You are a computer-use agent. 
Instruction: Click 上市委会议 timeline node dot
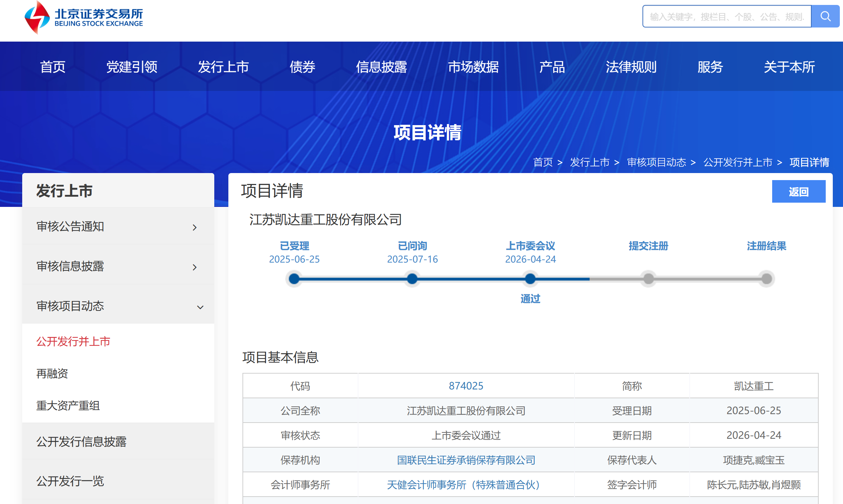tap(530, 279)
